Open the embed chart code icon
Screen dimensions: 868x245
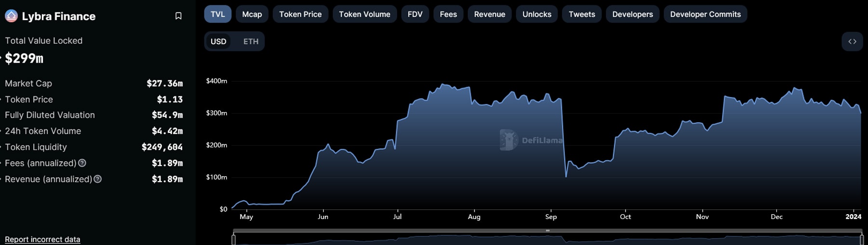(x=852, y=41)
